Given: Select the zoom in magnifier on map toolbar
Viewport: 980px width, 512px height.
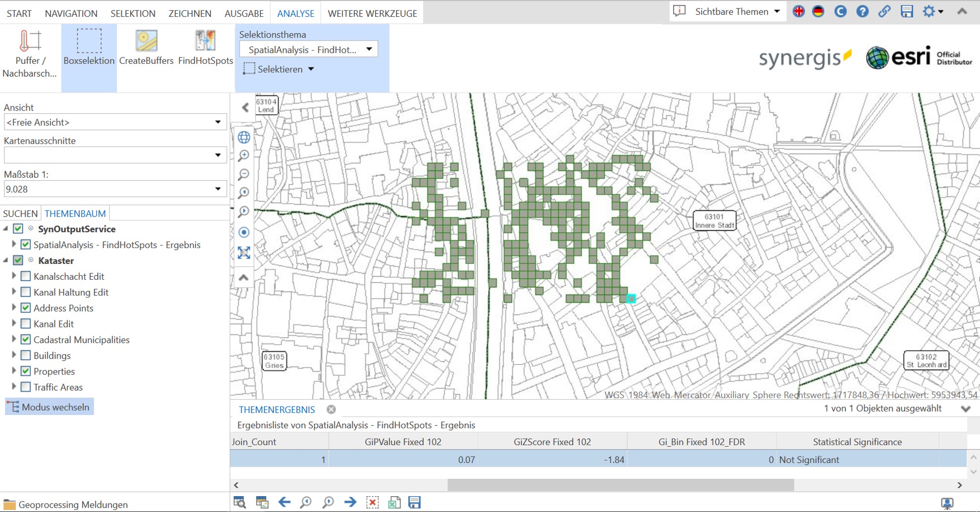Looking at the screenshot, I should tap(244, 155).
